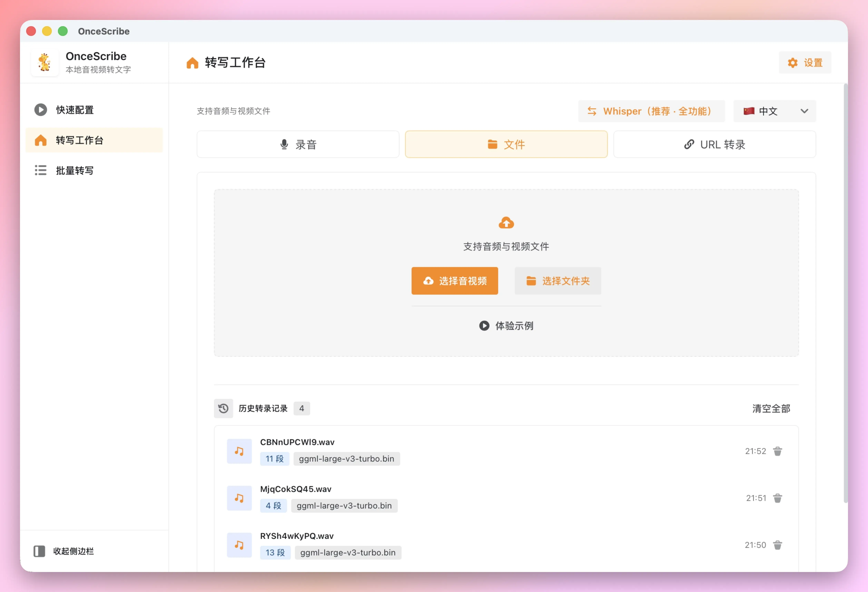Click music icon of RYSh4wKyPQ.wav
The image size is (868, 592).
[239, 545]
